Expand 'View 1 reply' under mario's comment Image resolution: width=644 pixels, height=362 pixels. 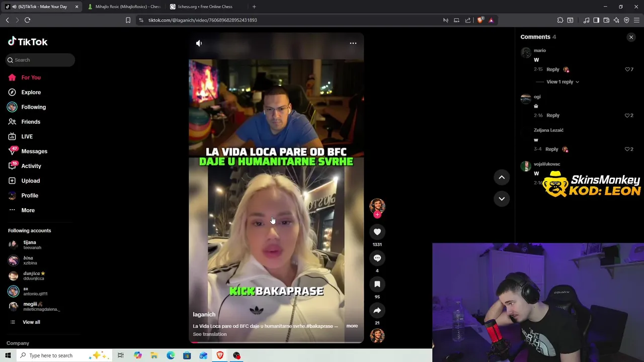(x=562, y=82)
